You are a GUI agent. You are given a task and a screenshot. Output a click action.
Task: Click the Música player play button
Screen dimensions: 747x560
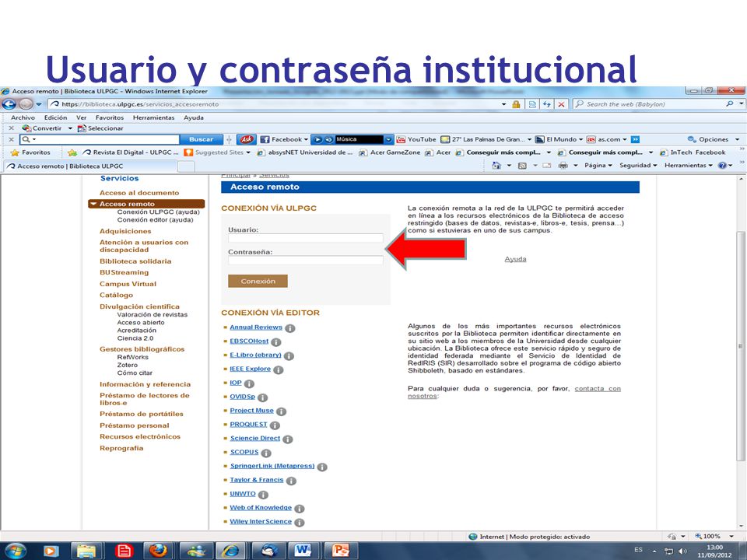click(317, 139)
